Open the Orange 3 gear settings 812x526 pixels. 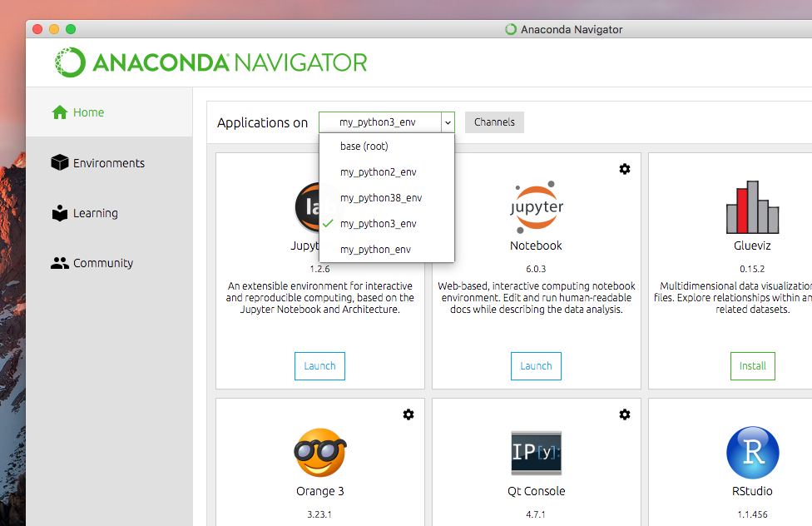(408, 414)
